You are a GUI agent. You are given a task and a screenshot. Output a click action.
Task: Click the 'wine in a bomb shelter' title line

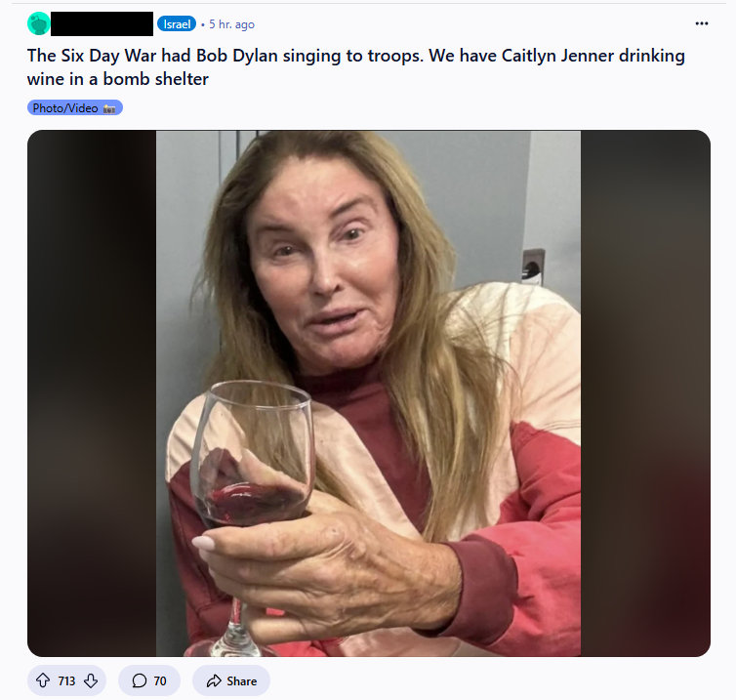tap(118, 79)
